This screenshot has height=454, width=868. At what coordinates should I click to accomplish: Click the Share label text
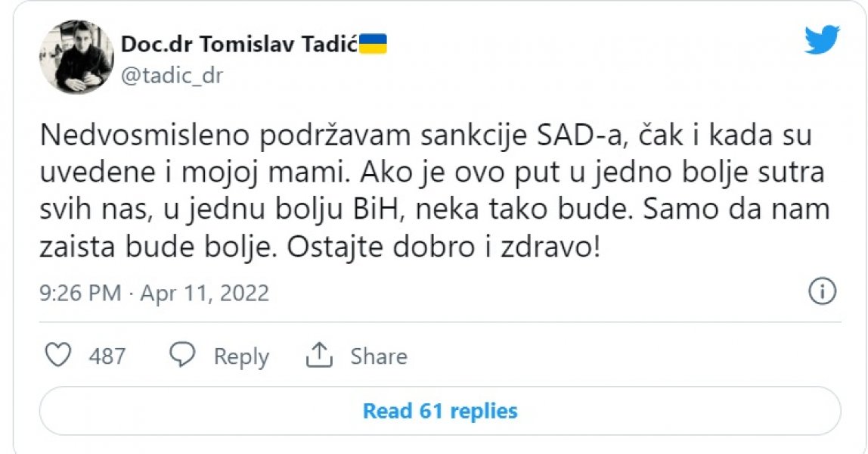point(378,356)
